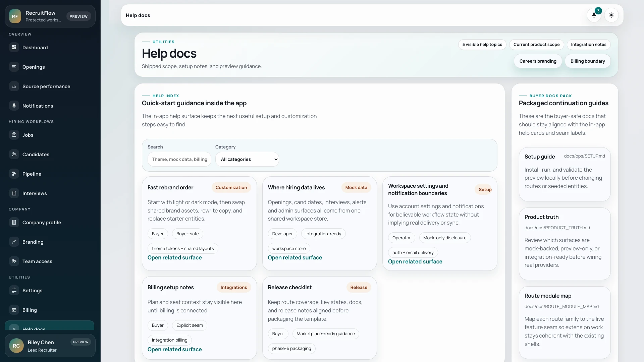The image size is (644, 362).
Task: Click the Integrations category tag
Action: (x=234, y=288)
